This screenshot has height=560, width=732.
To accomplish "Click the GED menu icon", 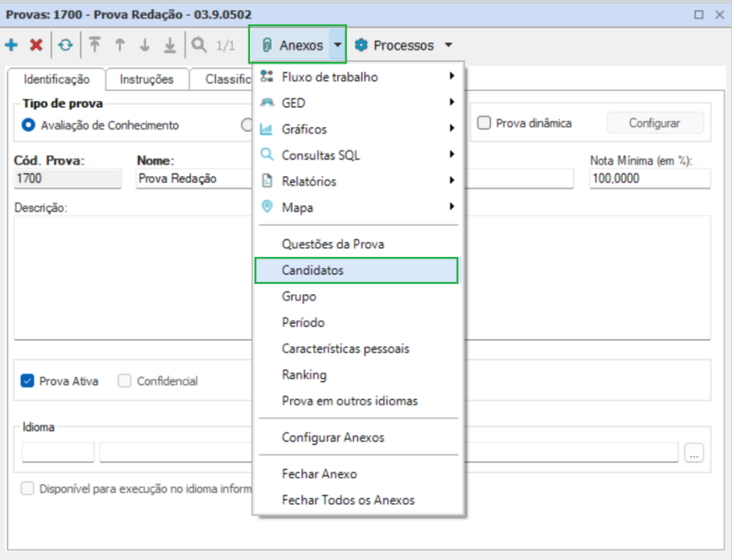I will tap(267, 103).
